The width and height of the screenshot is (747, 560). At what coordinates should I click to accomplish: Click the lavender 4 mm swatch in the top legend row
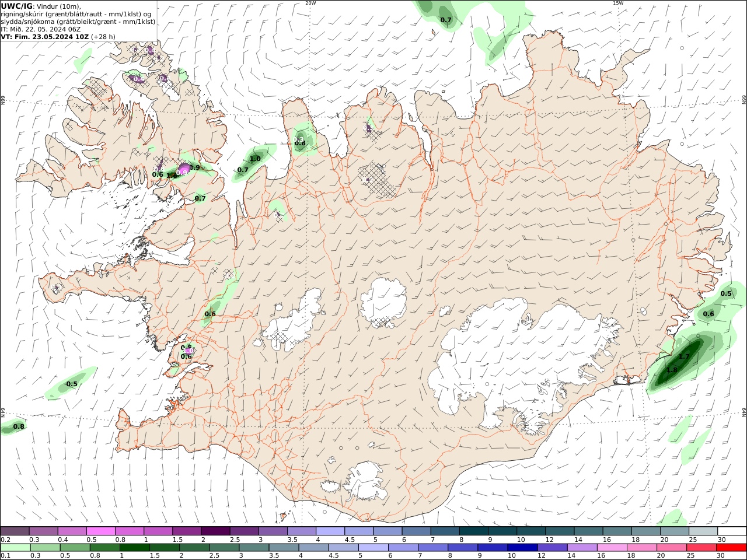click(330, 531)
